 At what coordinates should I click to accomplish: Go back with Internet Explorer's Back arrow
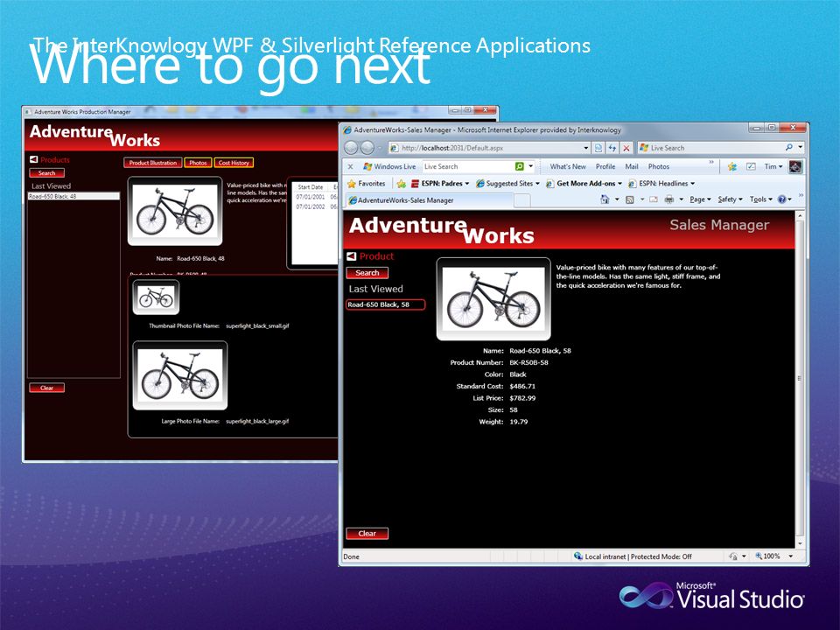point(352,148)
